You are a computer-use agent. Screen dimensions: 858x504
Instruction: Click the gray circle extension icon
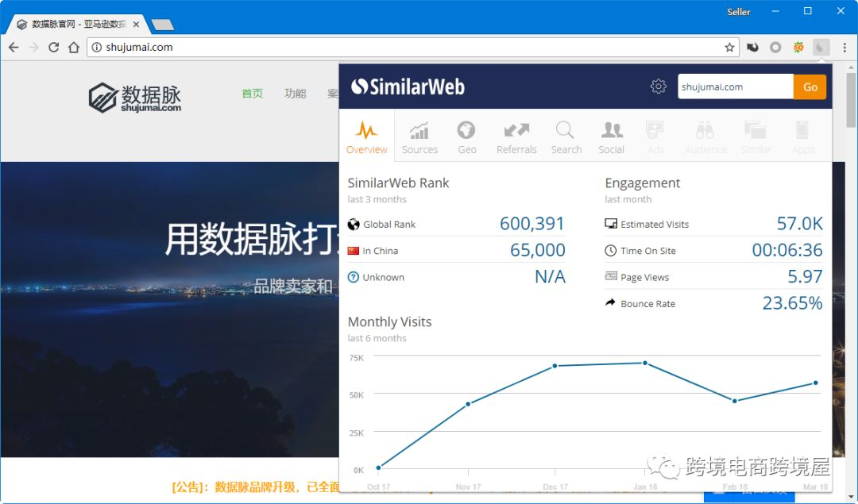coord(775,48)
